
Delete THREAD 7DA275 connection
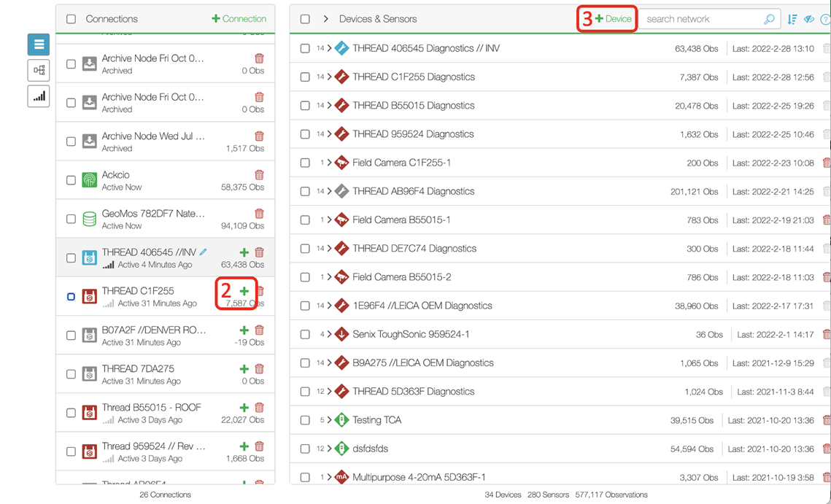point(259,368)
